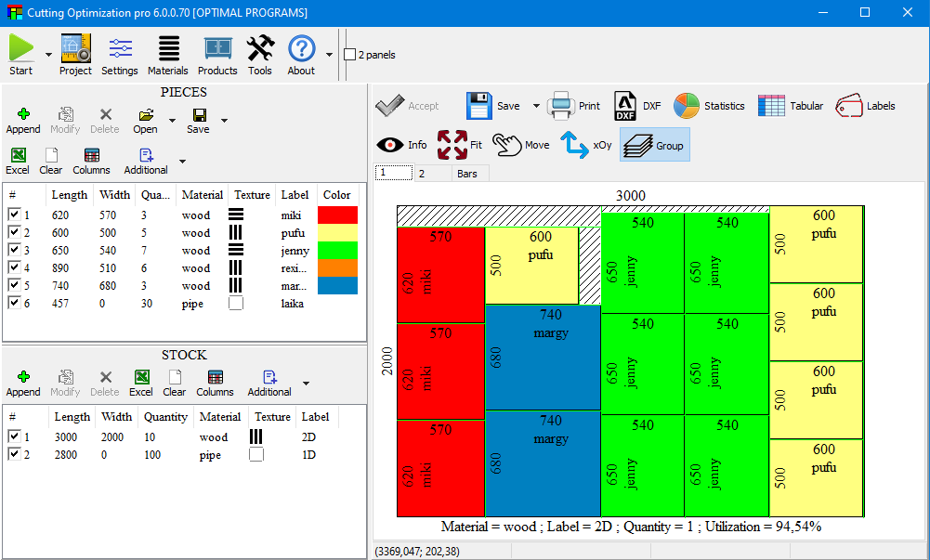Image resolution: width=930 pixels, height=560 pixels.
Task: Click the pieces Material column header
Action: coord(203,195)
